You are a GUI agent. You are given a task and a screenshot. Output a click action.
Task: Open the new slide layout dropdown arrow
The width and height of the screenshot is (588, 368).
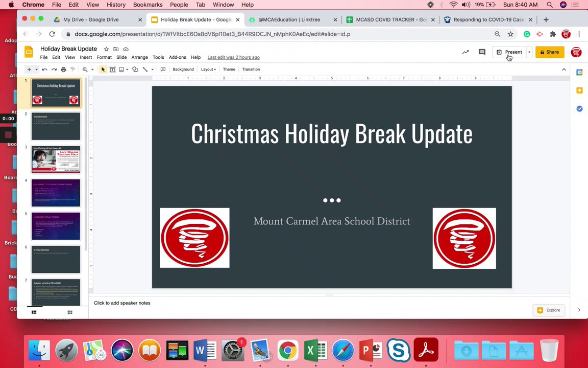point(36,70)
